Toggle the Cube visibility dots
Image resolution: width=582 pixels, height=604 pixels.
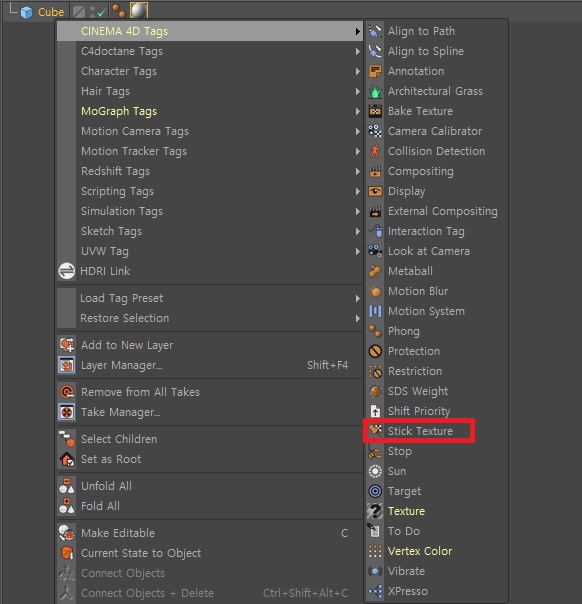[92, 12]
